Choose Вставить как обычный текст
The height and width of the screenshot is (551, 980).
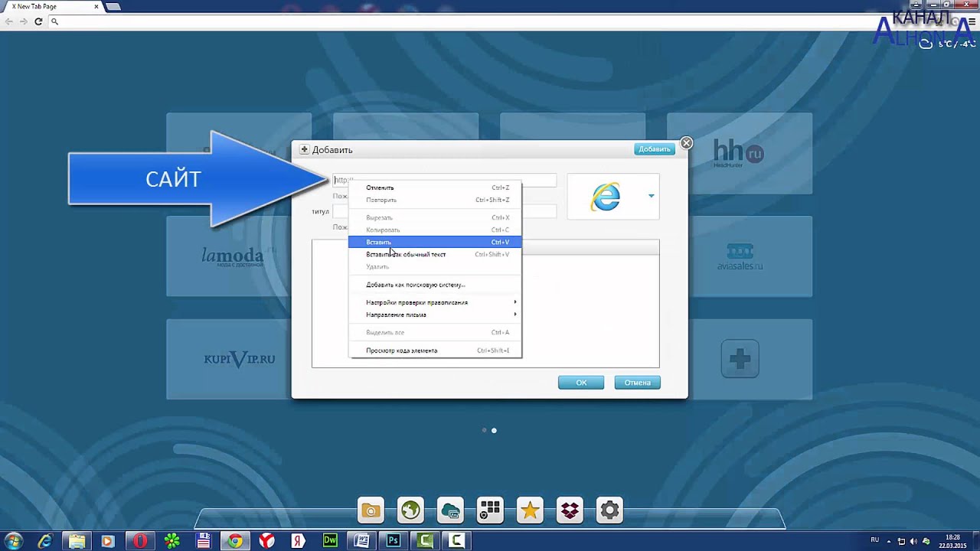click(x=435, y=254)
